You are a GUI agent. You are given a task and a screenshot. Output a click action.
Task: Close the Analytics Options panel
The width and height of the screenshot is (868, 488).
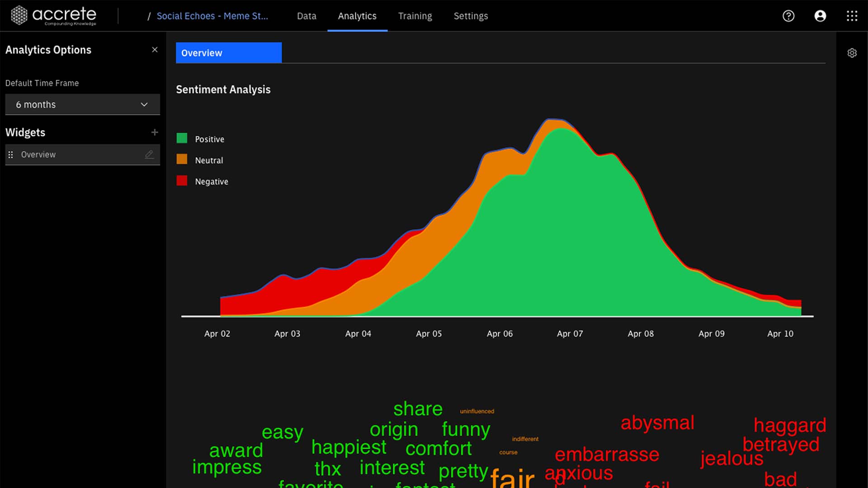pyautogui.click(x=155, y=50)
